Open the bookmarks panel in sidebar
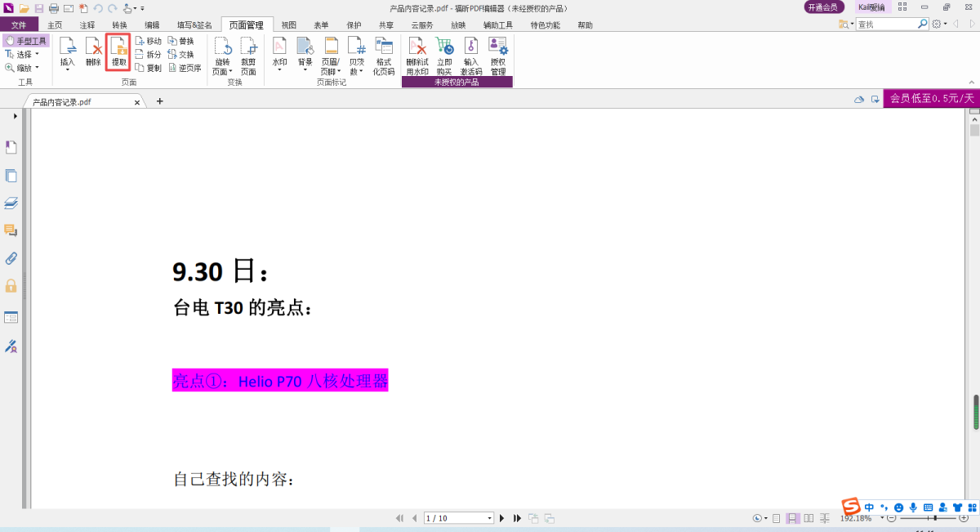Screen dimensions: 980x532 coord(11,147)
